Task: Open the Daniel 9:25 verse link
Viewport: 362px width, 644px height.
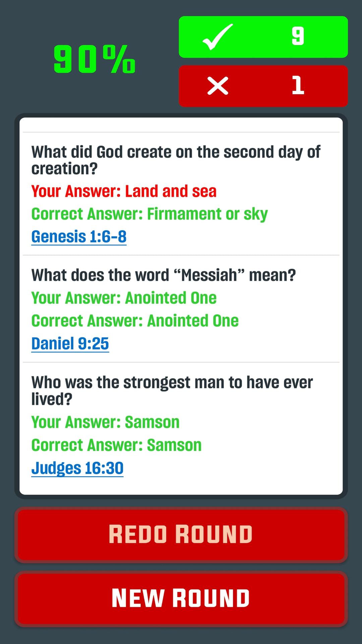Action: [70, 343]
